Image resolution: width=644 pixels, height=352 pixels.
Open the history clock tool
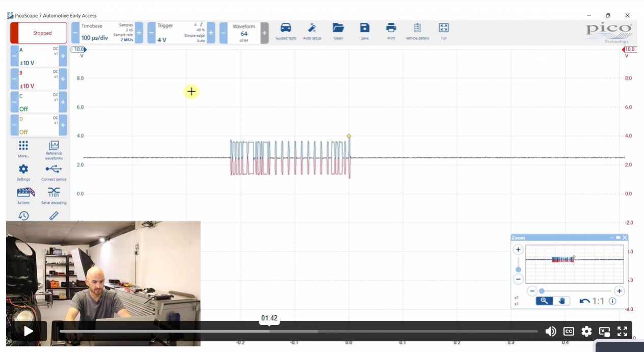(x=23, y=215)
